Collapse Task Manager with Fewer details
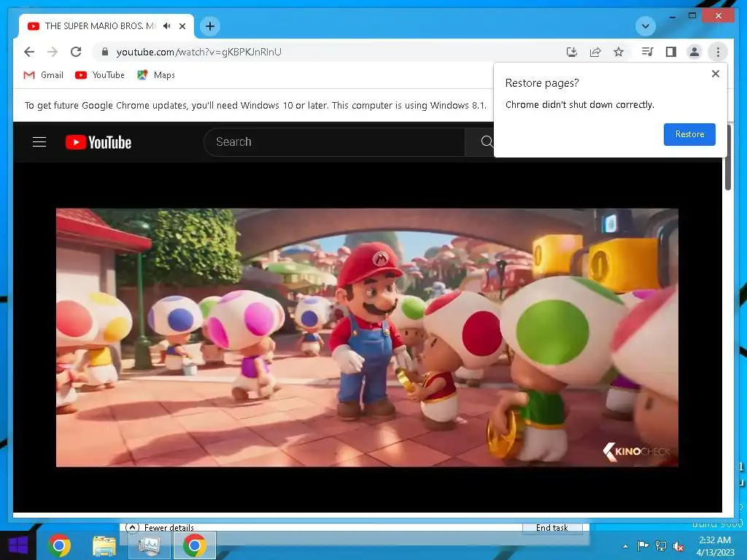 coord(160,528)
